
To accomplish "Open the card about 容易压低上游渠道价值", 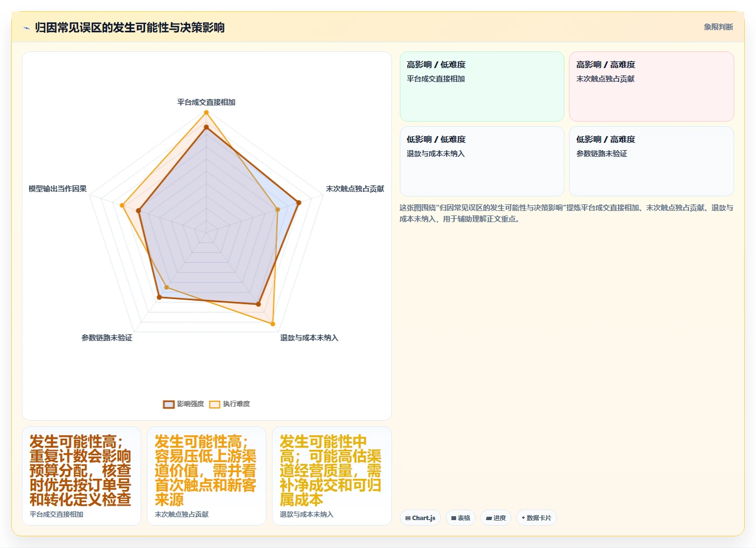I will pos(207,476).
